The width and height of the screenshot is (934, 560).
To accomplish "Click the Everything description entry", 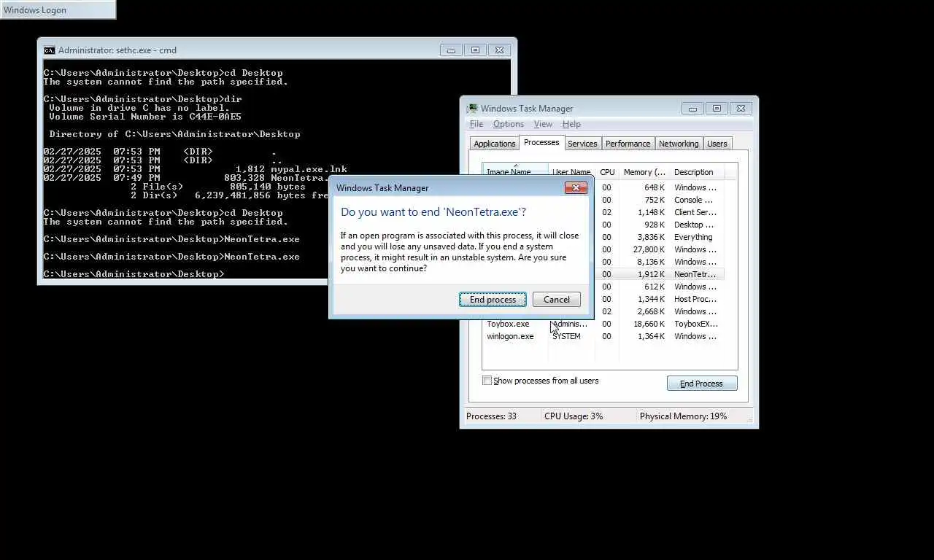I will tap(693, 237).
